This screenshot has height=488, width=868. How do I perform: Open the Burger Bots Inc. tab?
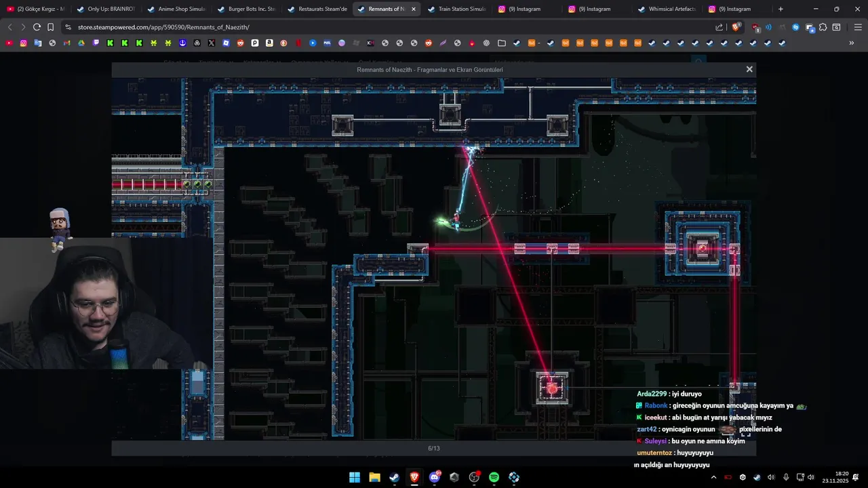click(246, 9)
